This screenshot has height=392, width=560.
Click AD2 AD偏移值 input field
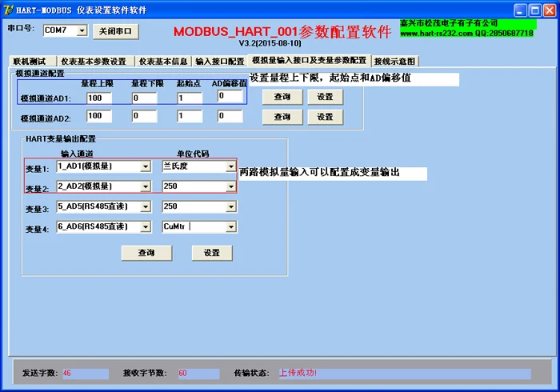[230, 116]
